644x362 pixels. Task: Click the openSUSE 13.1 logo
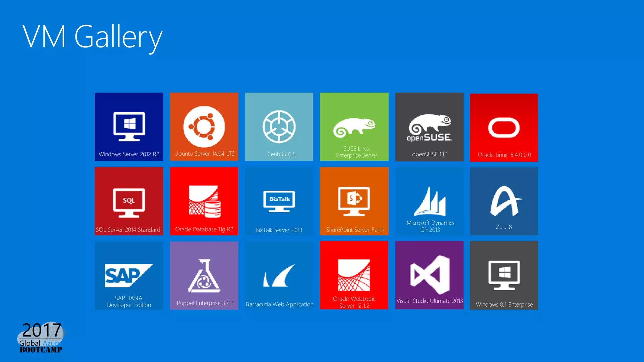430,128
